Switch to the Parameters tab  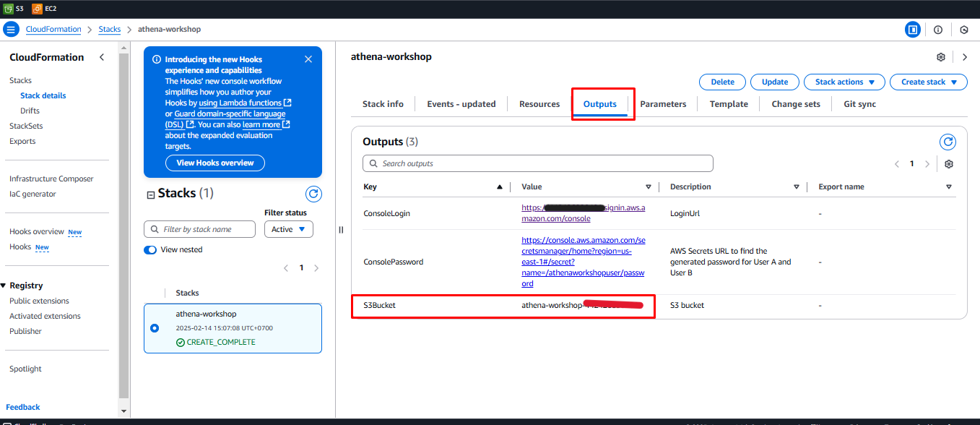tap(663, 104)
